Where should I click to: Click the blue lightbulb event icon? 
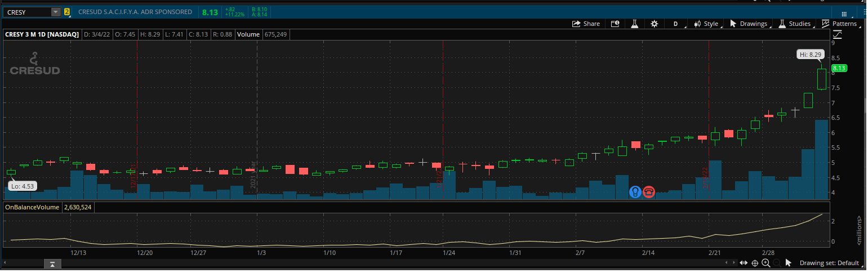pyautogui.click(x=635, y=192)
